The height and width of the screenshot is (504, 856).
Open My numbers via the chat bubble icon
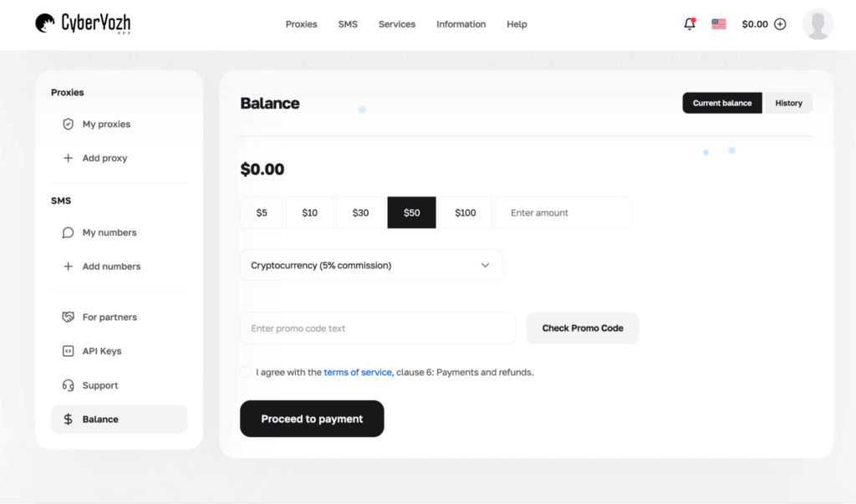[68, 232]
